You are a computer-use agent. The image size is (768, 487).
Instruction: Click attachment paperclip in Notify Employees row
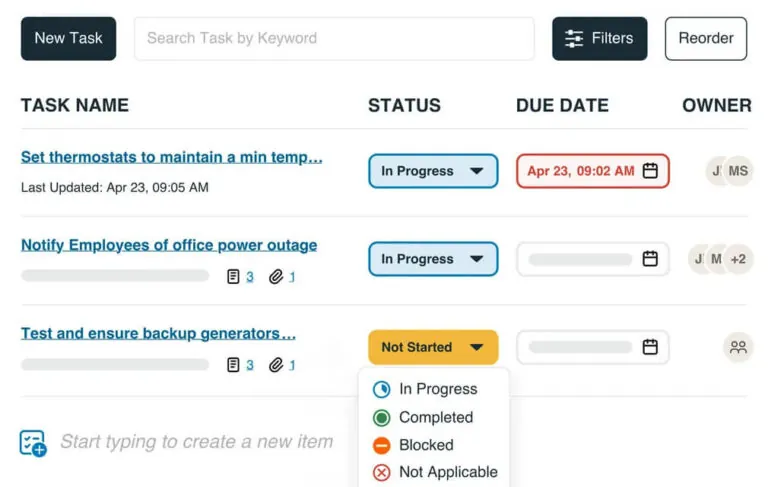[276, 277]
